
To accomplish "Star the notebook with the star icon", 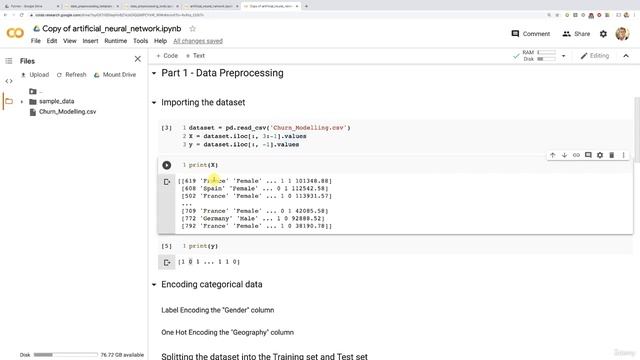I will point(193,29).
